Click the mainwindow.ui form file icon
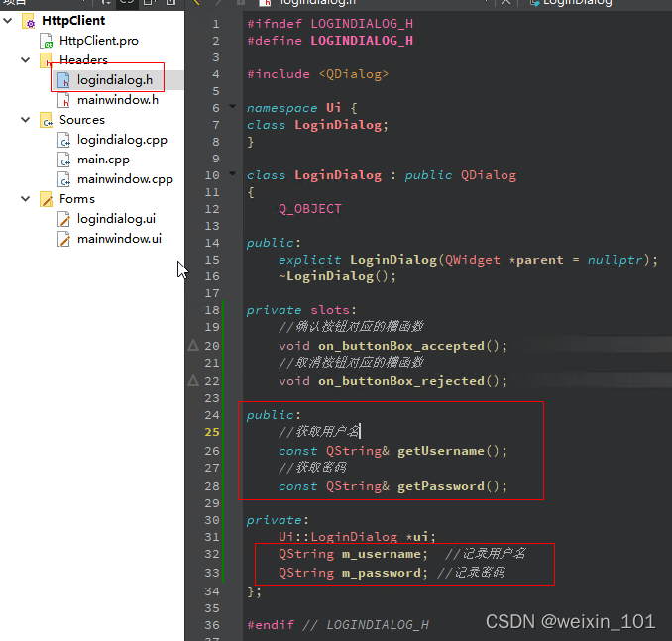 pyautogui.click(x=63, y=239)
